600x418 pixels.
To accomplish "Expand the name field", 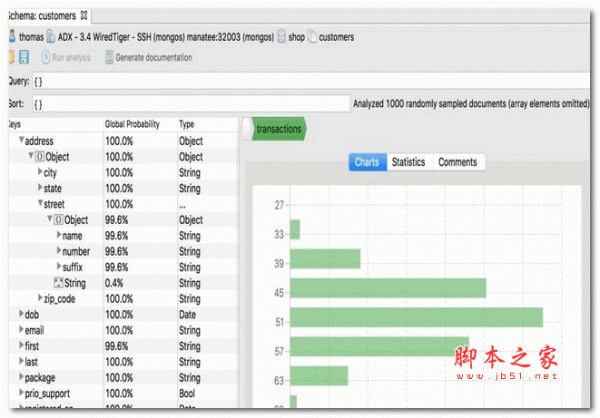I will point(59,235).
